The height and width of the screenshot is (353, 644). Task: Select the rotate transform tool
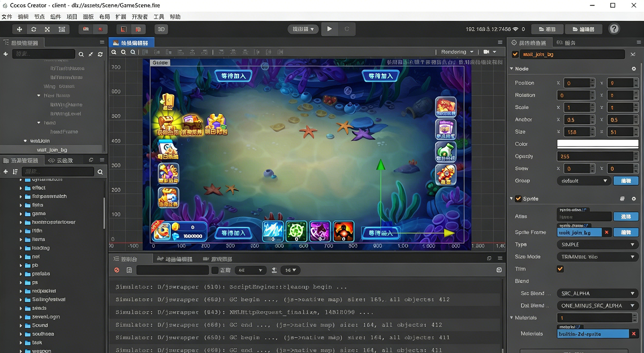(34, 29)
